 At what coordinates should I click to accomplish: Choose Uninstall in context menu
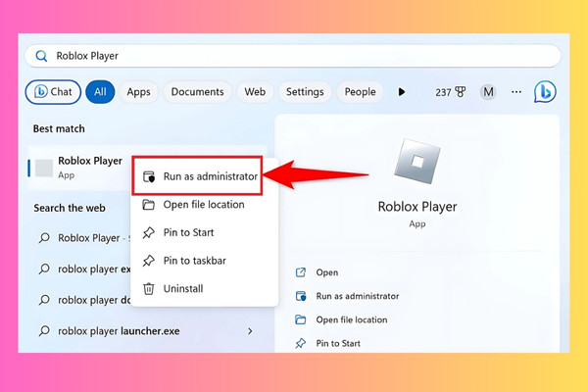pyautogui.click(x=205, y=288)
